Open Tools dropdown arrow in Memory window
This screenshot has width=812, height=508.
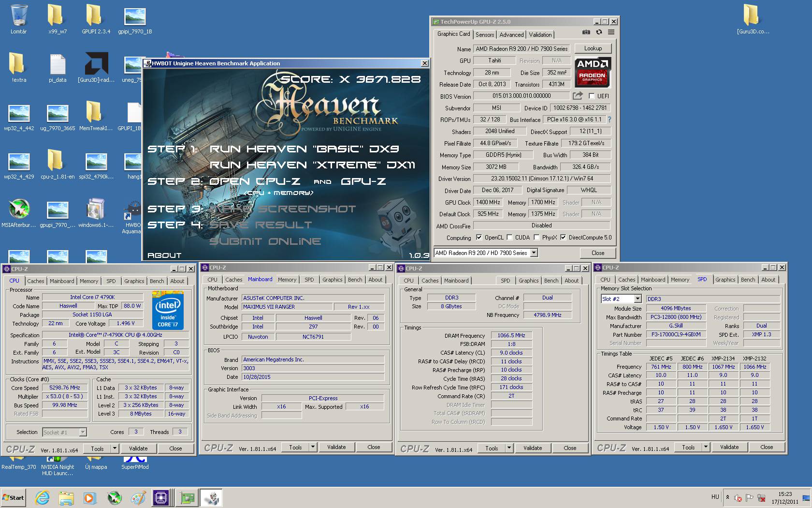(509, 448)
